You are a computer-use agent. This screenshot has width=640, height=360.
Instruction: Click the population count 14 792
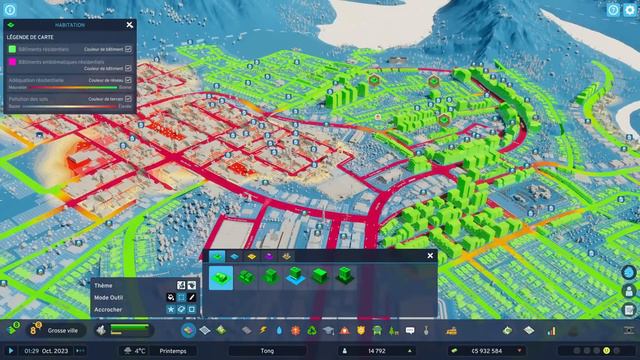click(376, 351)
